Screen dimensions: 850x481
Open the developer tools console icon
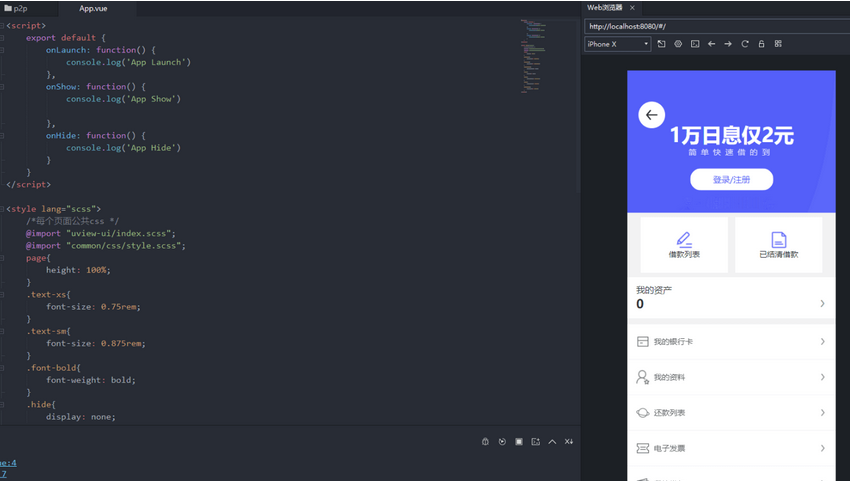tap(695, 44)
